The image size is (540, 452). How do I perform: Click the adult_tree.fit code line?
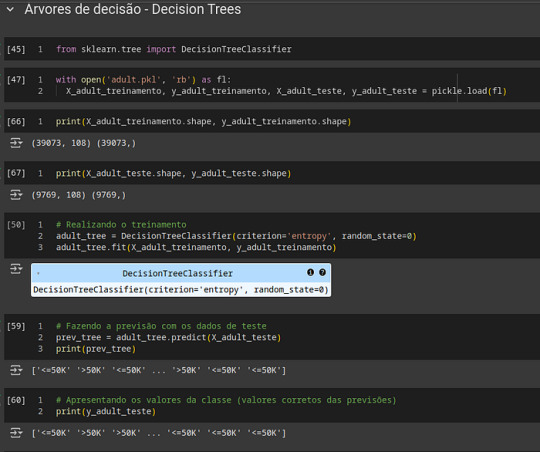pyautogui.click(x=196, y=247)
